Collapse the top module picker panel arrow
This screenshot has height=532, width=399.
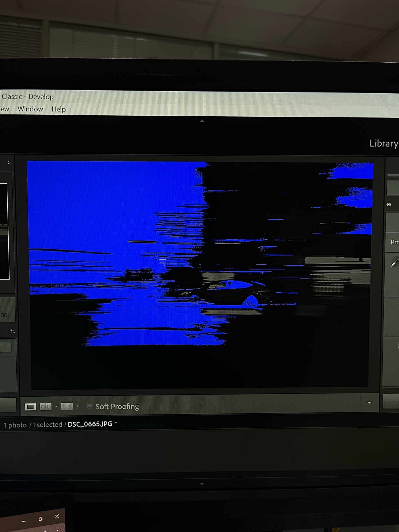(202, 121)
